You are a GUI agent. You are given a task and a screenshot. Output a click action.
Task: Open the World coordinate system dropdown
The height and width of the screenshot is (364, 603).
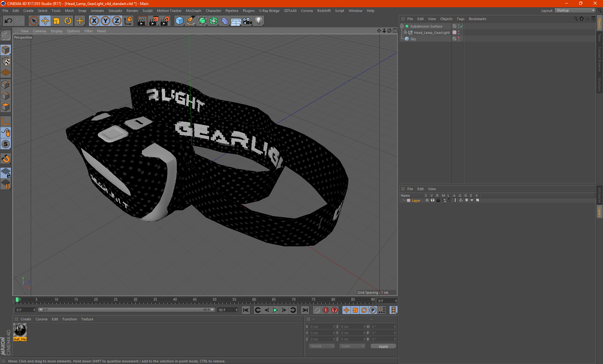pos(322,346)
